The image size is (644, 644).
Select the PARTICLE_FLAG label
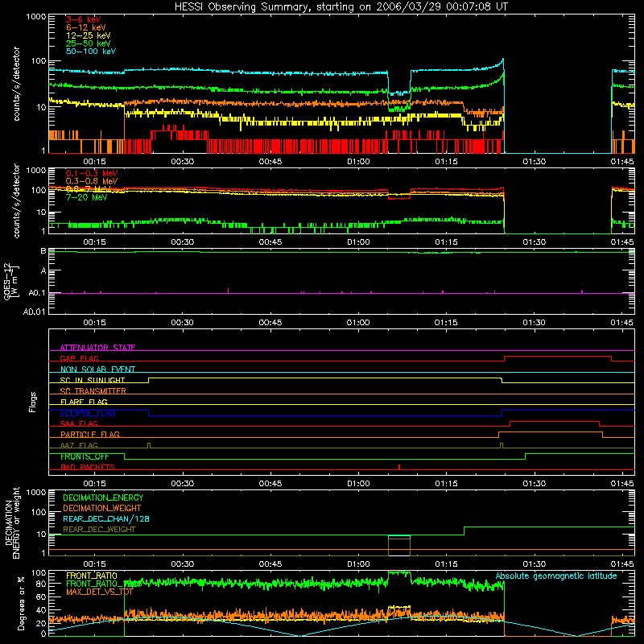click(x=90, y=435)
